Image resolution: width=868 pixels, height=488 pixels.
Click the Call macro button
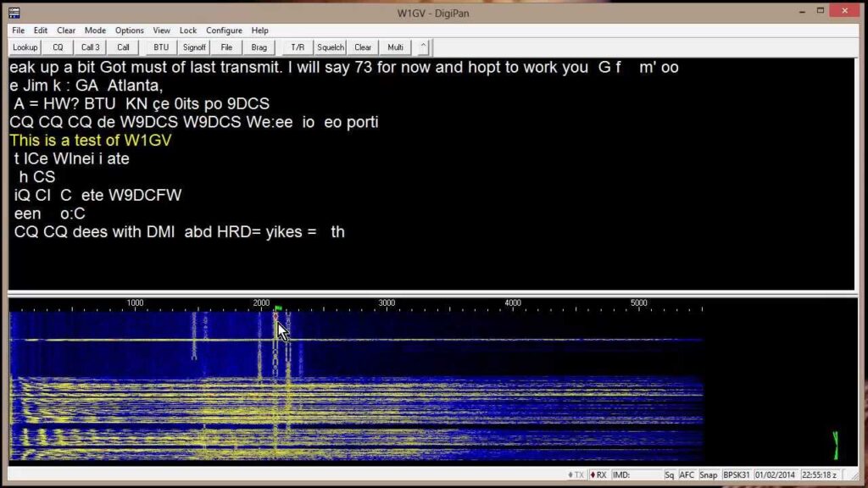point(123,47)
